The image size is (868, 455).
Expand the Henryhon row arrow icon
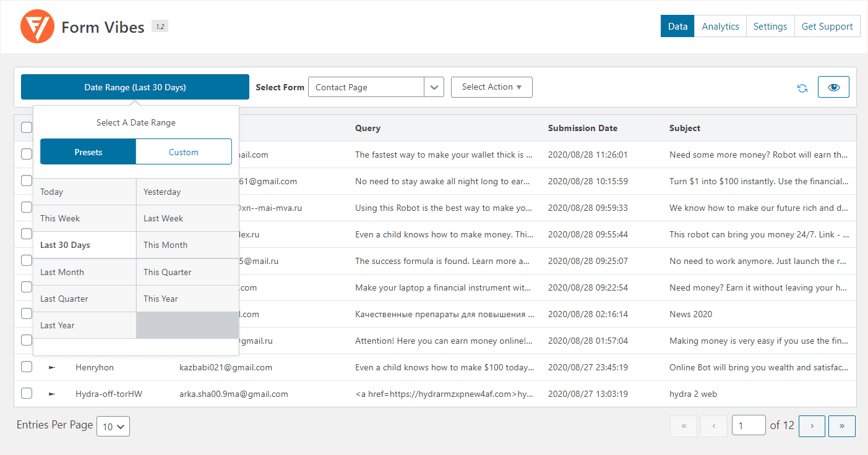[52, 367]
